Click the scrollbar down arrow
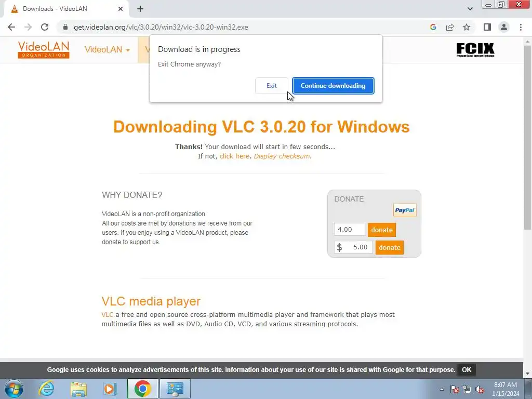Viewport: 532px width, 399px height. (527, 374)
